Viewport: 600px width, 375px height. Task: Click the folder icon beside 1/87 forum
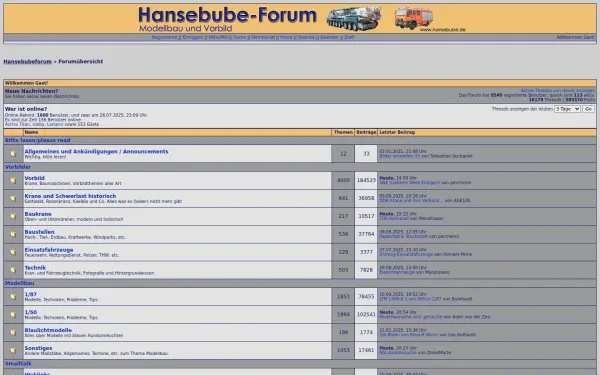13,297
